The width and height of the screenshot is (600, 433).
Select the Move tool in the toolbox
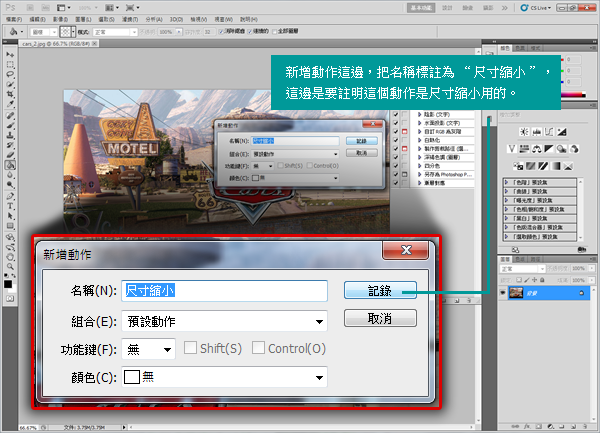click(10, 55)
